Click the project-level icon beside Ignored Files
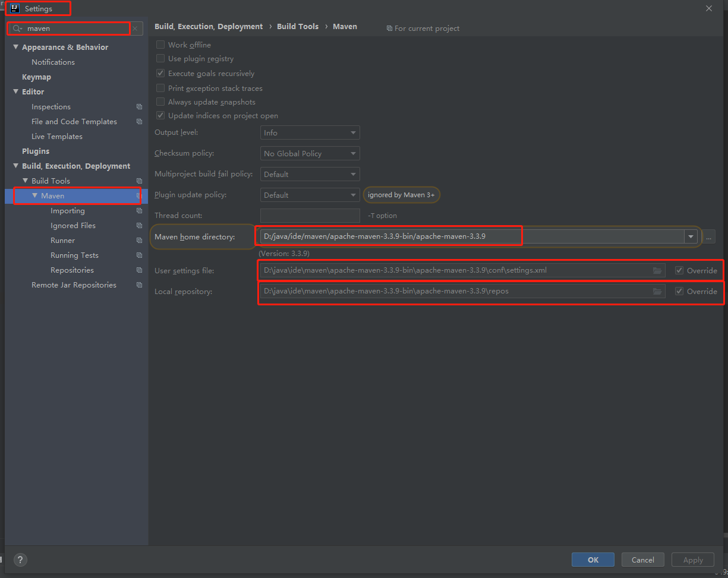The image size is (728, 578). tap(139, 226)
